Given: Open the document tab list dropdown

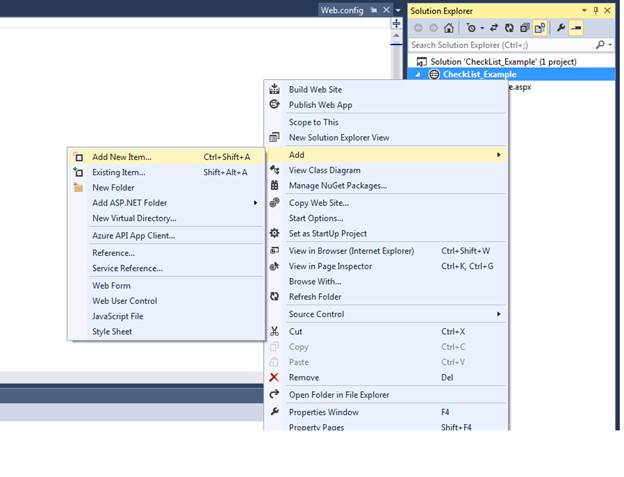Looking at the screenshot, I should click(x=398, y=10).
